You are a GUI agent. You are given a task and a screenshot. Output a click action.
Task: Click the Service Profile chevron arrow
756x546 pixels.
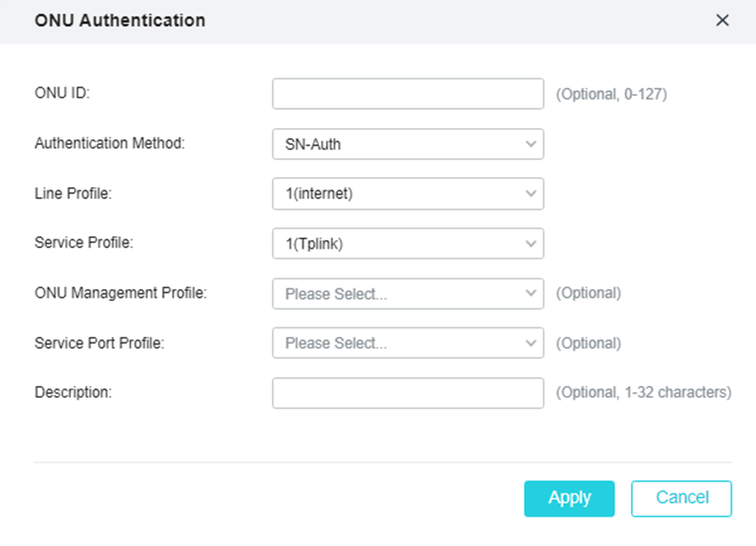click(x=530, y=244)
